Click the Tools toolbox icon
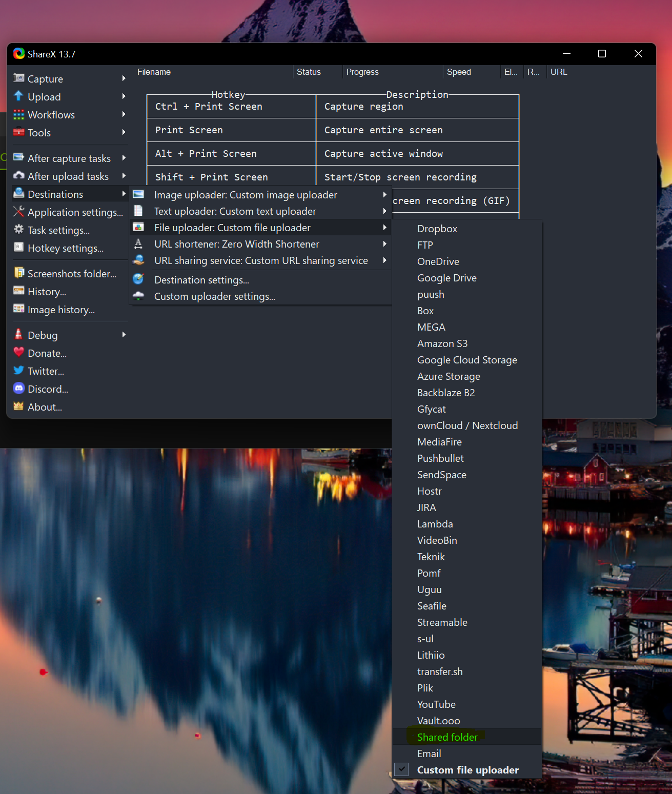The image size is (672, 794). pos(18,132)
